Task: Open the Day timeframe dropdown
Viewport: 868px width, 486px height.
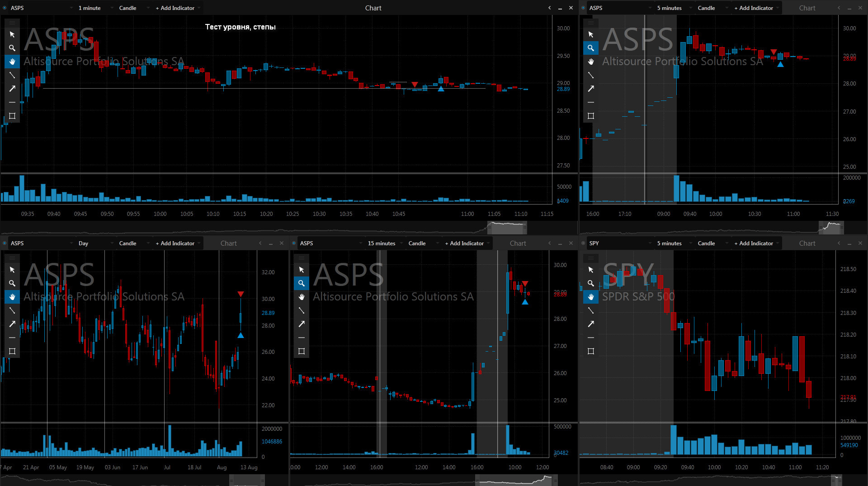Action: click(x=96, y=243)
